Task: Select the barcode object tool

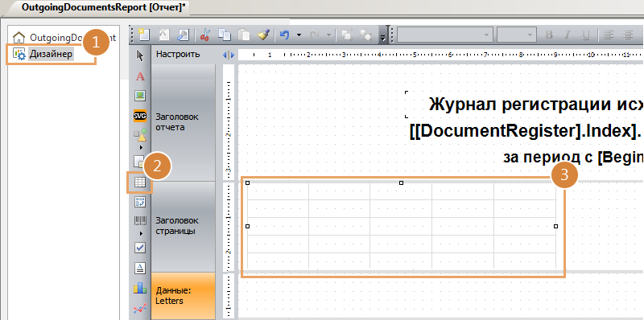Action: pos(140,221)
